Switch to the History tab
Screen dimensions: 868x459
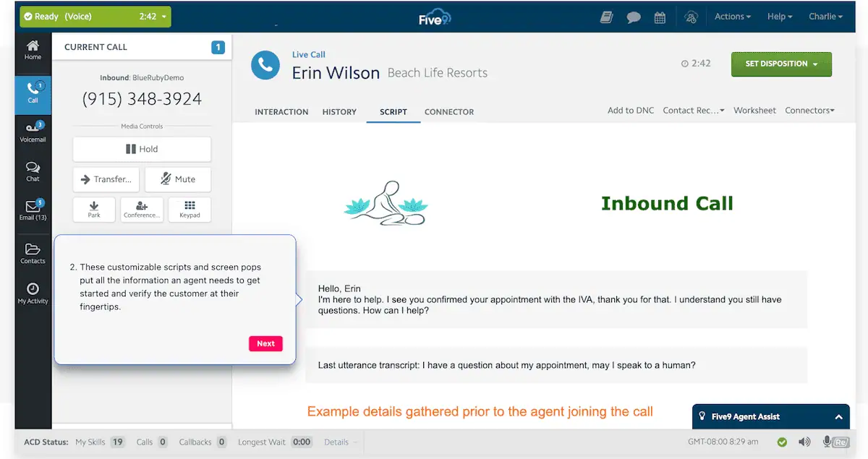[339, 112]
